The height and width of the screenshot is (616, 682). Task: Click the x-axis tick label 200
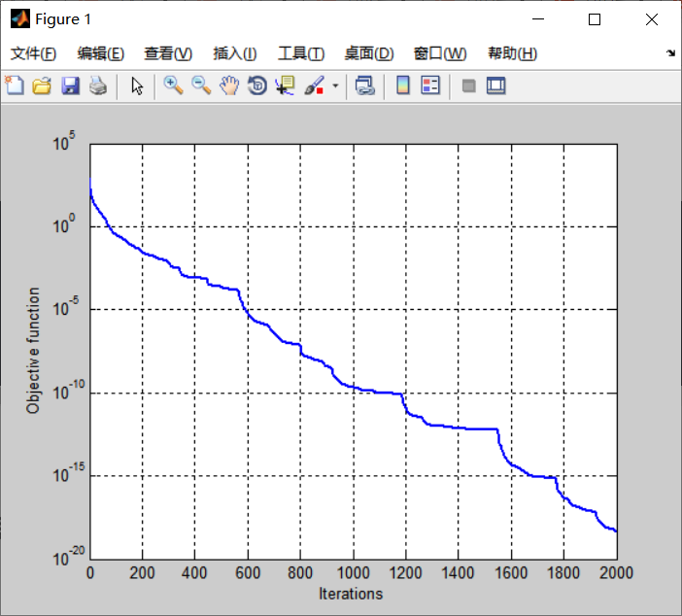click(x=142, y=572)
